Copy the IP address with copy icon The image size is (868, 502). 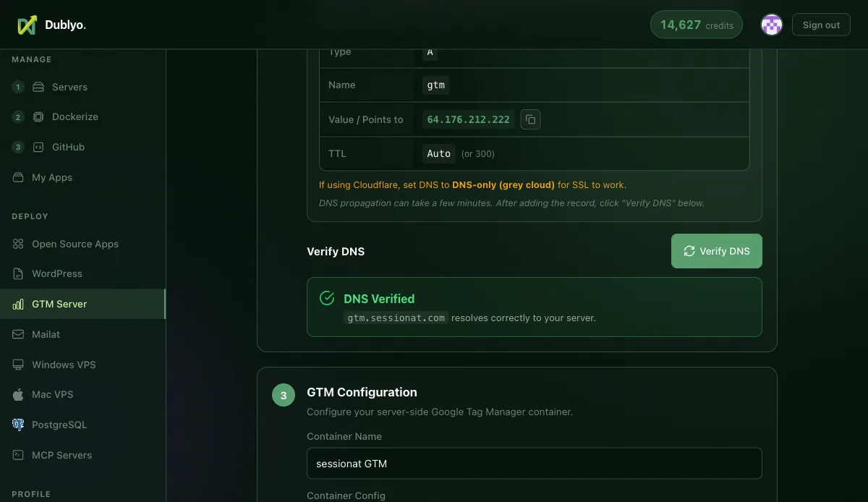pos(530,119)
